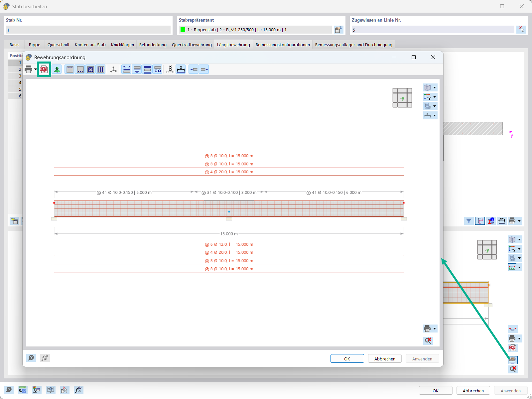Expand the -y view direction dropdown
The height and width of the screenshot is (399, 532).
[434, 97]
